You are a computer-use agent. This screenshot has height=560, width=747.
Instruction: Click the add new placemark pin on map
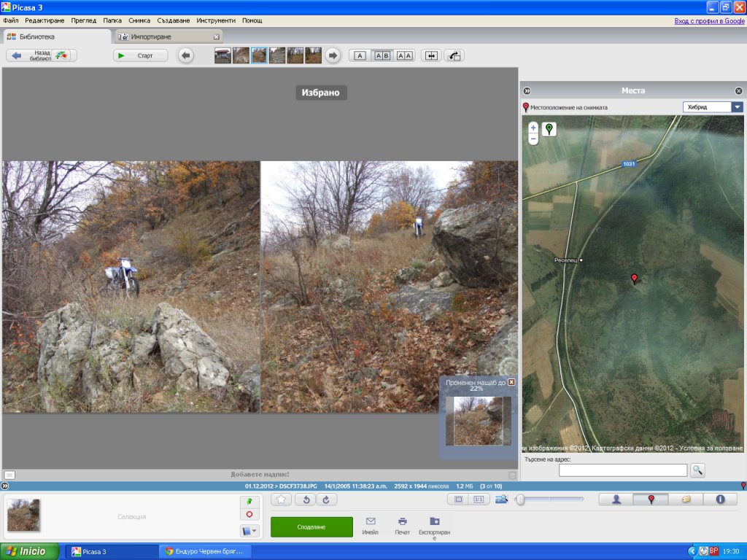pyautogui.click(x=549, y=129)
